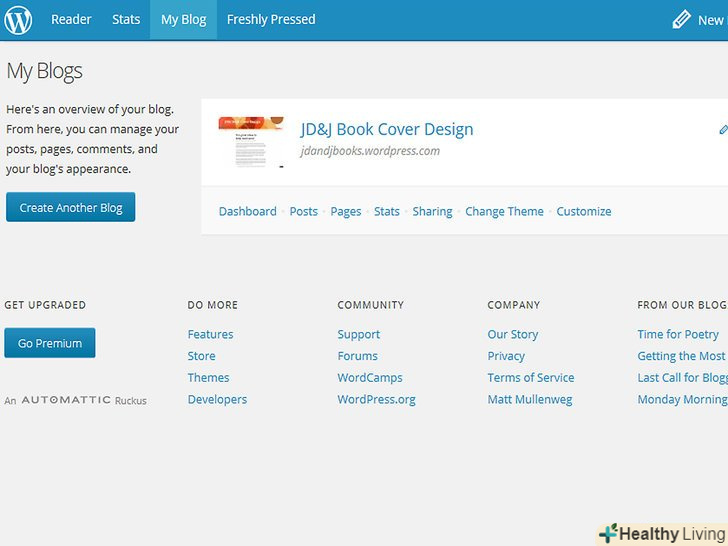
Task: Click the blog preview thumbnail
Action: pos(251,142)
